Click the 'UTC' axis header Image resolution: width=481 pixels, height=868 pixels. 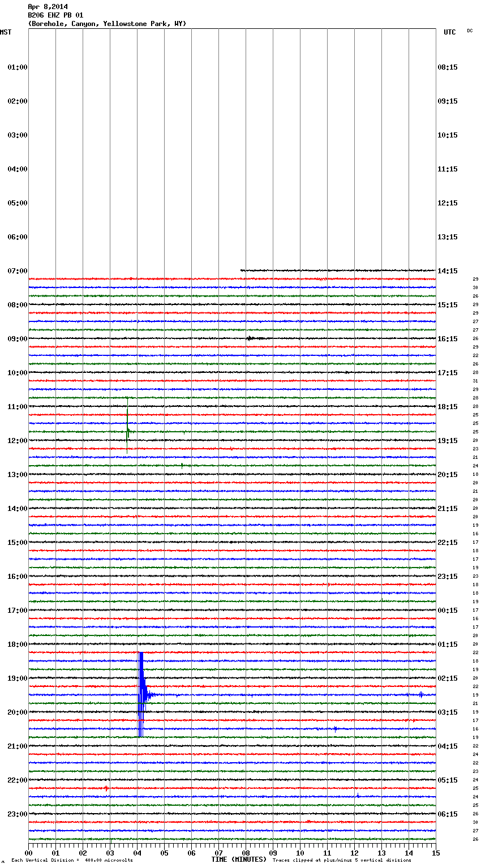[449, 32]
